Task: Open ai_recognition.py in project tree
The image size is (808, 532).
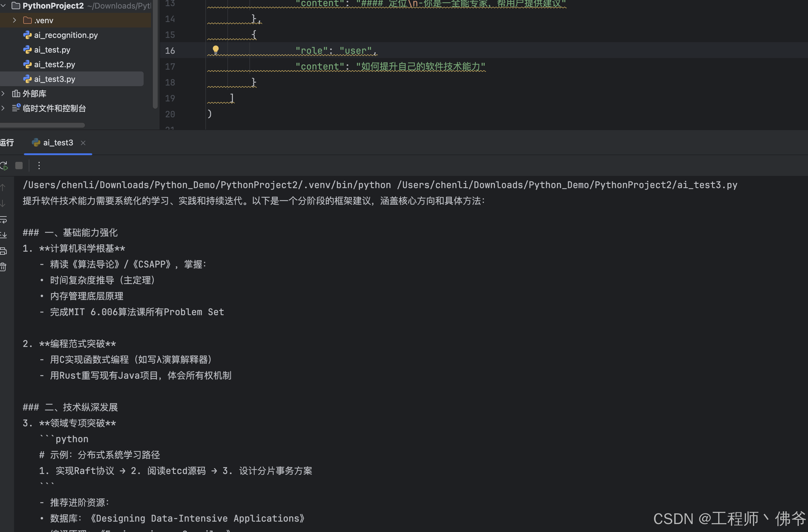Action: (65, 35)
